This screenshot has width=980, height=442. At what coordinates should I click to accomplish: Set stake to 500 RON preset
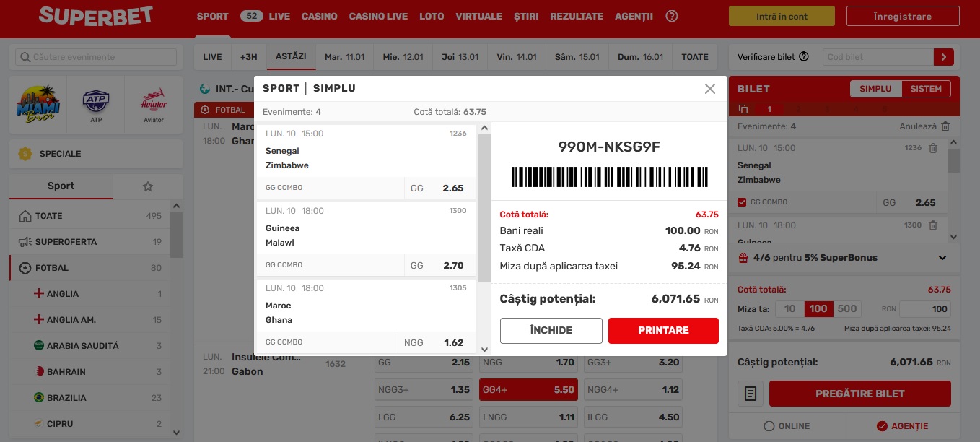click(x=847, y=309)
